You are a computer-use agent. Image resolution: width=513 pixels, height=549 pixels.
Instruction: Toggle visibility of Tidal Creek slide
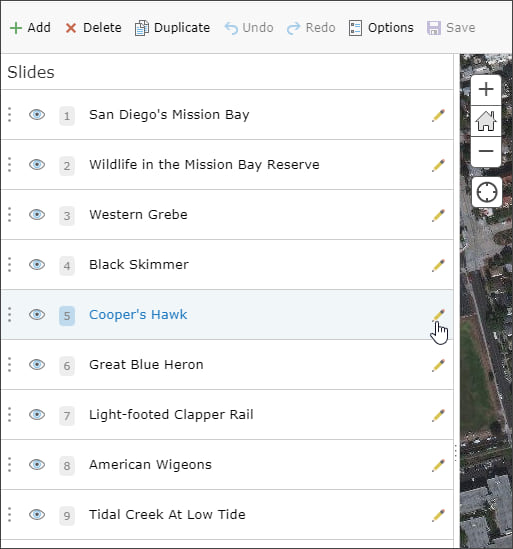click(37, 515)
